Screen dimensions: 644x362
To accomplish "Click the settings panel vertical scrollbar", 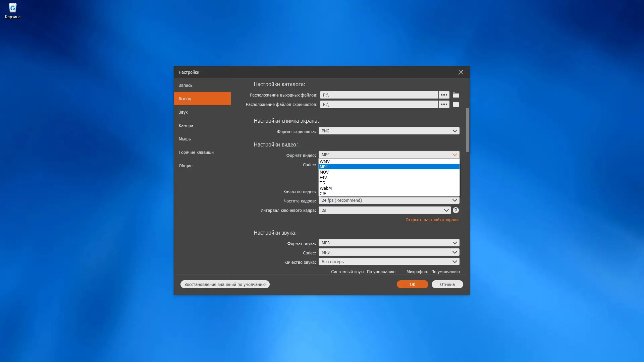I will click(467, 131).
